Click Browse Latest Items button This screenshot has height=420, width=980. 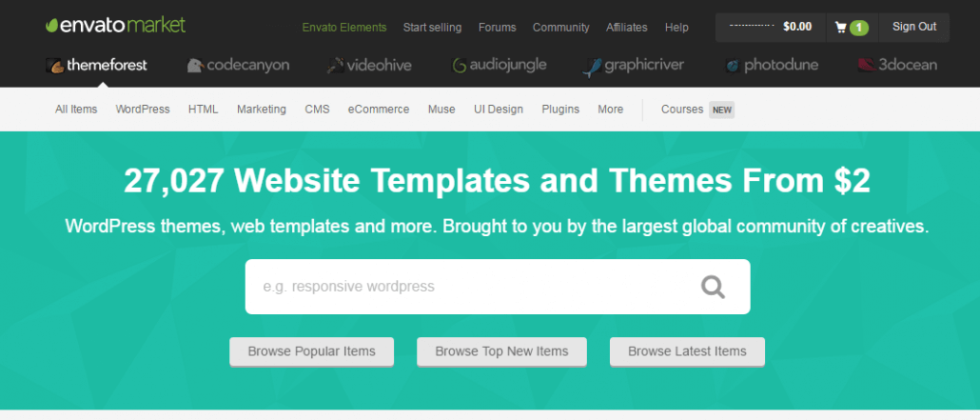687,351
